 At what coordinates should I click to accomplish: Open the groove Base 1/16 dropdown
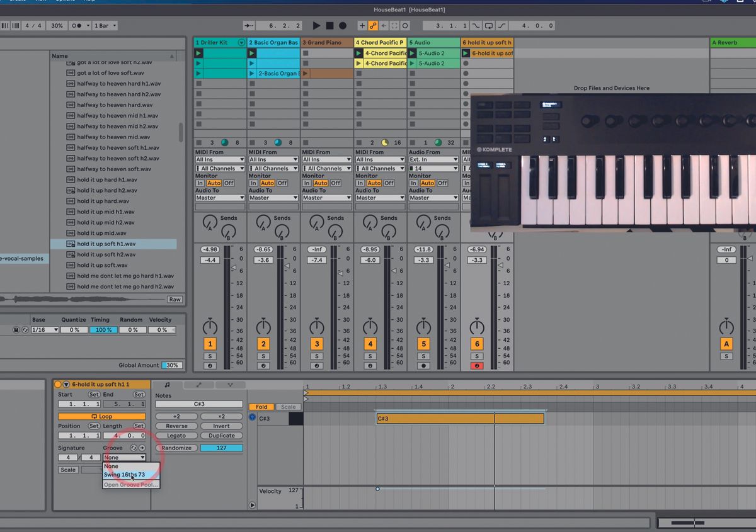point(45,330)
